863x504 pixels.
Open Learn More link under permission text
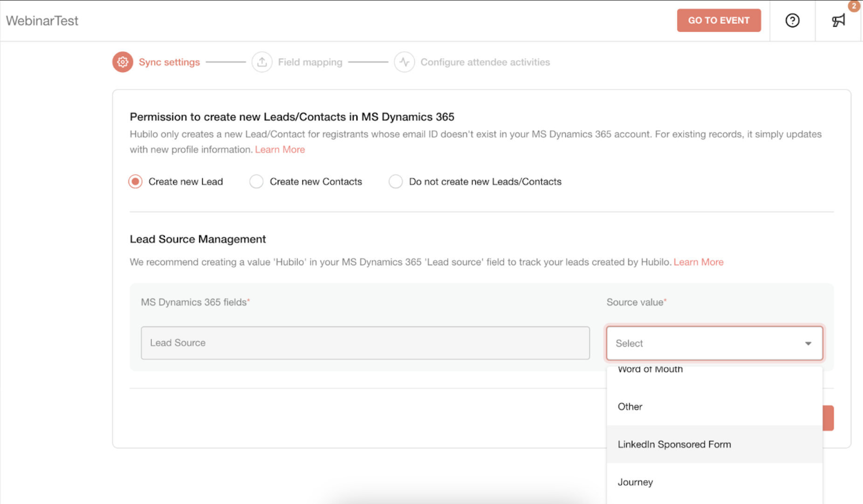pyautogui.click(x=280, y=150)
